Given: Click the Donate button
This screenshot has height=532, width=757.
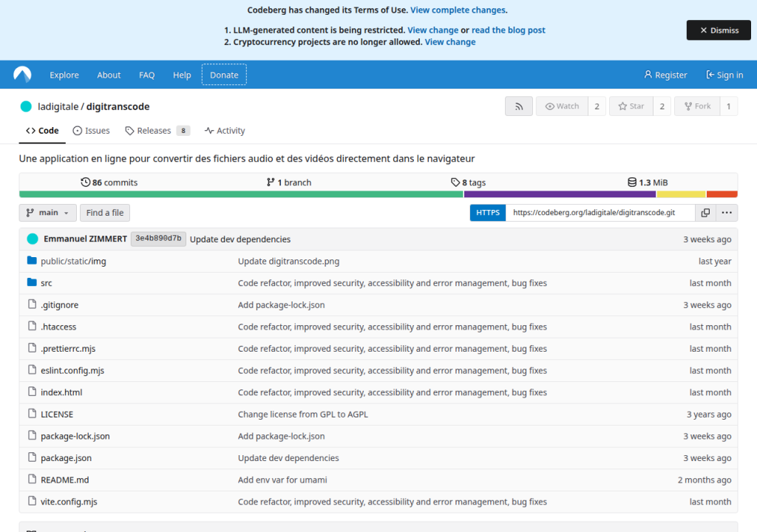Looking at the screenshot, I should pyautogui.click(x=224, y=75).
